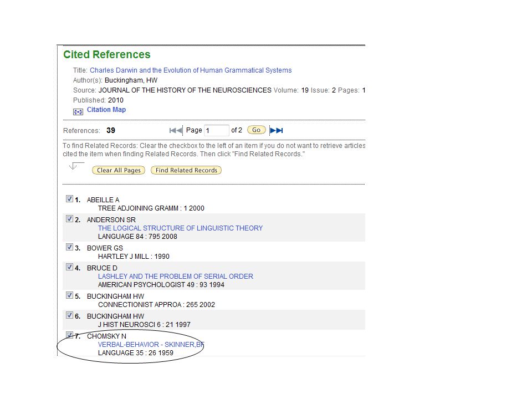This screenshot has height=399, width=532.
Task: Go to previous page arrow
Action: [x=180, y=130]
